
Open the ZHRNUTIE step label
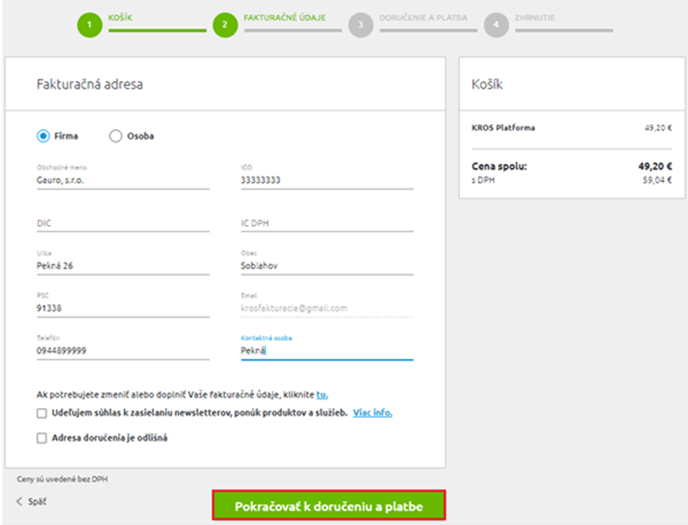click(535, 18)
